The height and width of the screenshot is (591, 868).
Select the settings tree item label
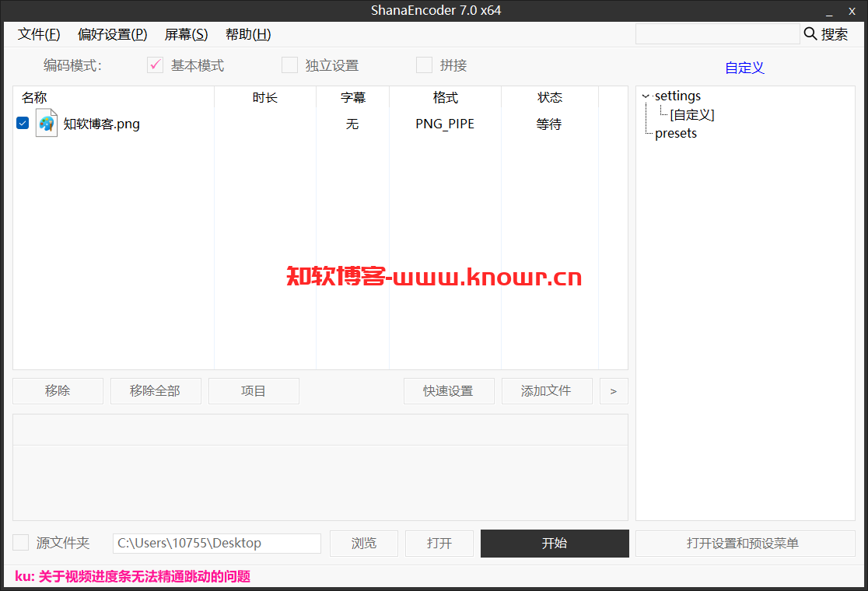point(677,96)
